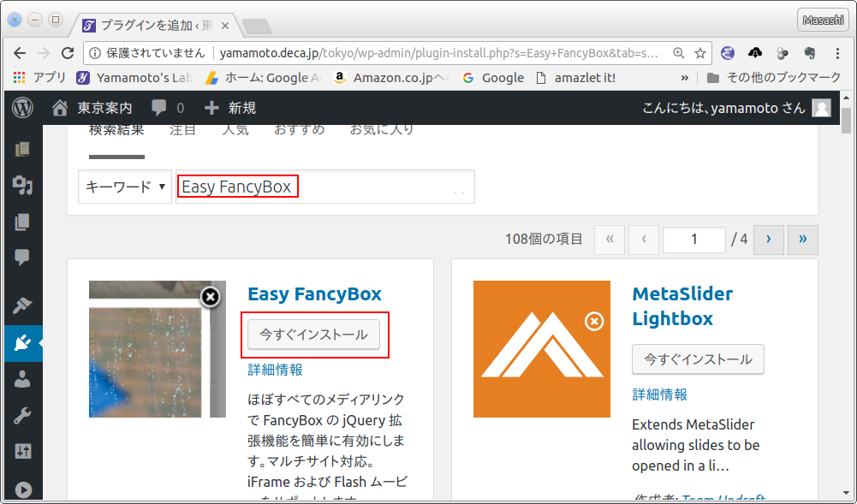Image resolution: width=857 pixels, height=504 pixels.
Task: Click the plugin search field
Action: [x=325, y=187]
